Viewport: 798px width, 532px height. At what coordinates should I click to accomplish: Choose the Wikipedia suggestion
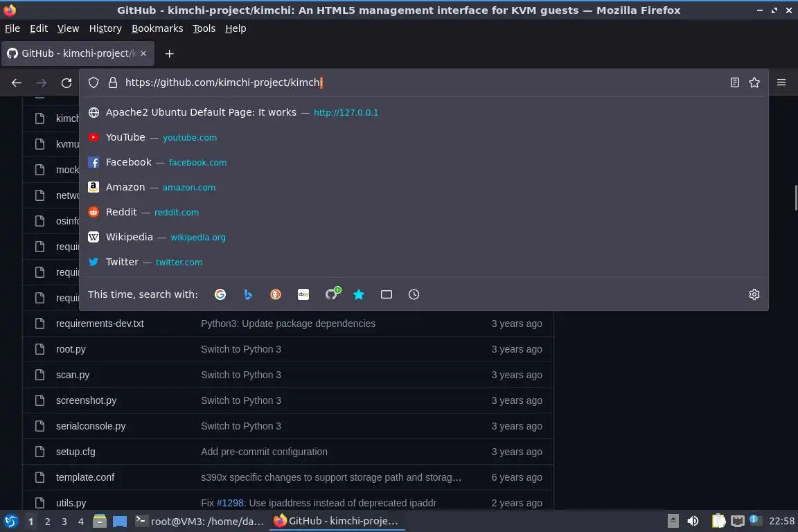(424, 237)
